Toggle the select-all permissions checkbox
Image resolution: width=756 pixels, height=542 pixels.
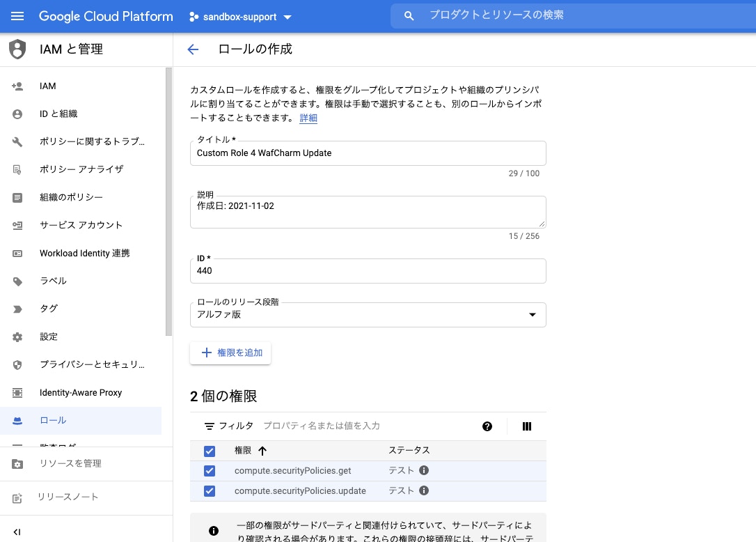210,451
